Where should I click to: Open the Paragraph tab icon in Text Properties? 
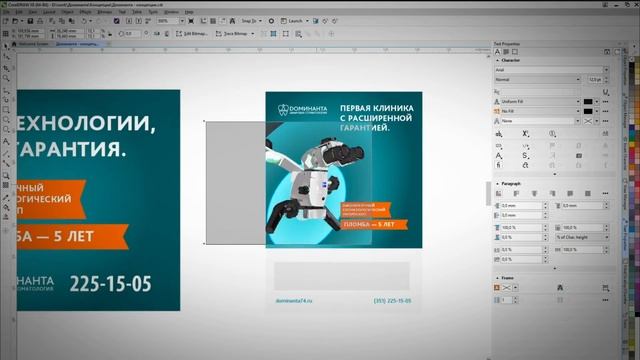[x=506, y=52]
